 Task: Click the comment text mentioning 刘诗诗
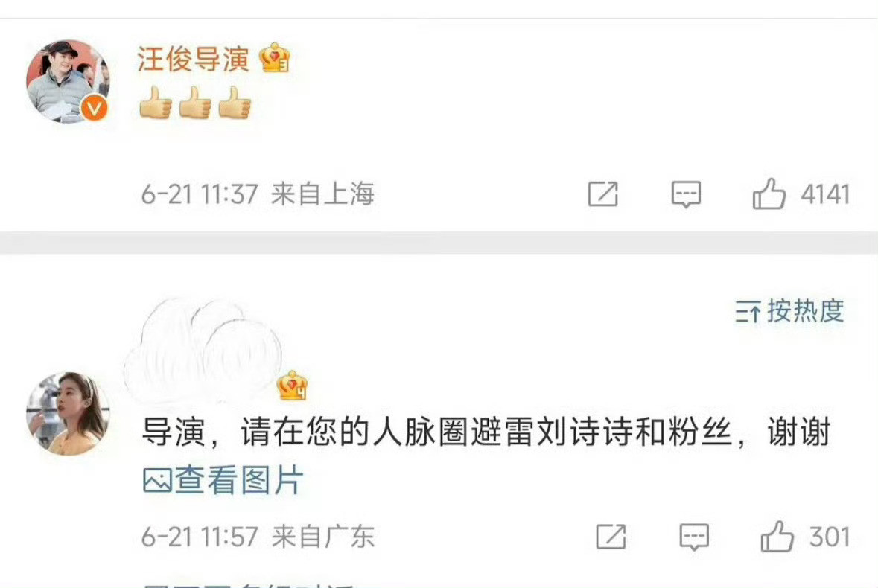[486, 432]
